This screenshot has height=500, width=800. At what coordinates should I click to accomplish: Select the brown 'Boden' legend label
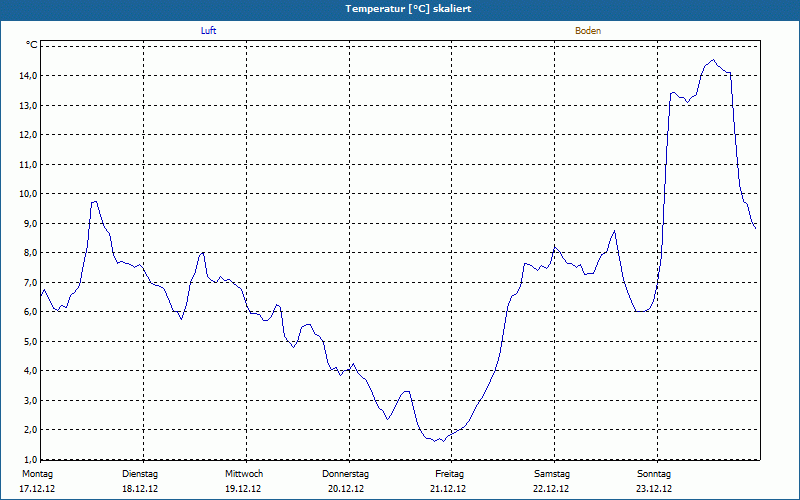588,31
